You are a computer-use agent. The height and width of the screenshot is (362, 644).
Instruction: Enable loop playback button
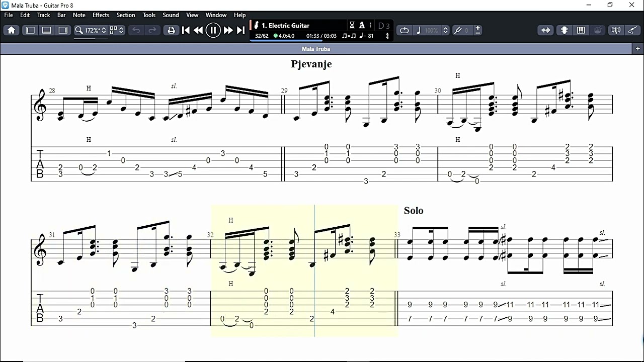click(x=405, y=30)
